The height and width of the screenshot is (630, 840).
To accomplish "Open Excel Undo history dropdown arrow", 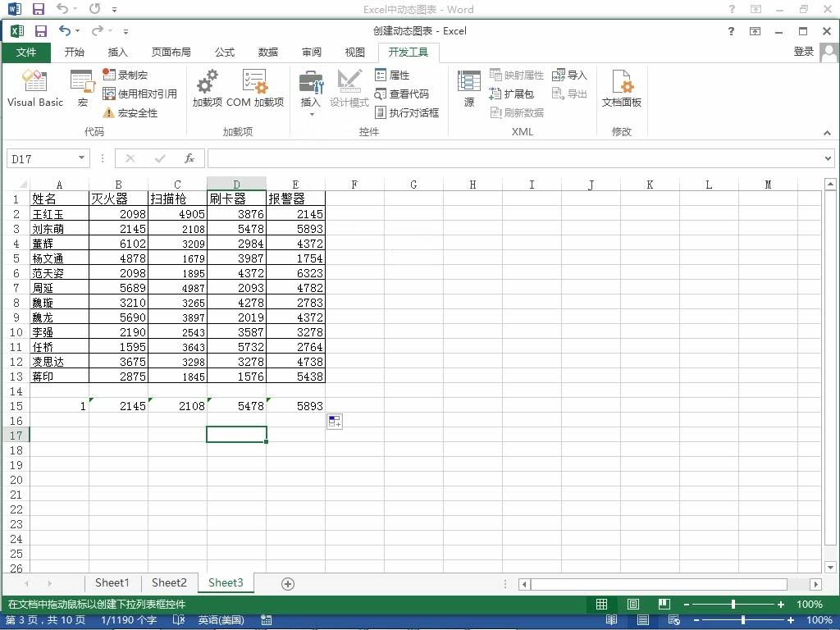I will tap(78, 31).
